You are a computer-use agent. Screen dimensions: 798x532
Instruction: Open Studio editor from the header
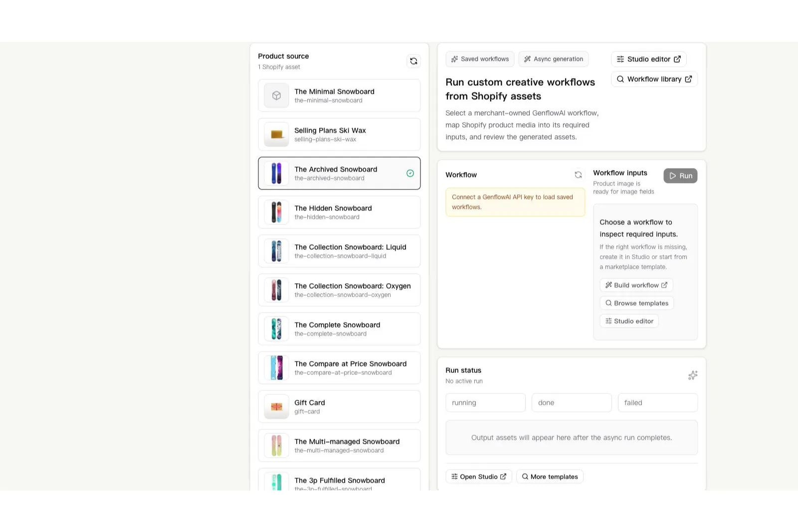(x=649, y=59)
